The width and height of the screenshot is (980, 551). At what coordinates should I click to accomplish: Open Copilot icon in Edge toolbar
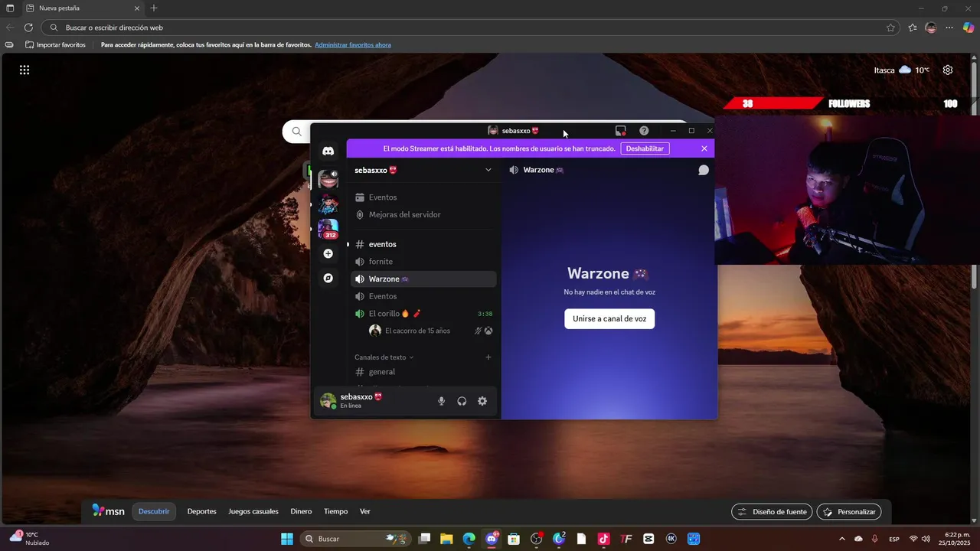coord(969,28)
